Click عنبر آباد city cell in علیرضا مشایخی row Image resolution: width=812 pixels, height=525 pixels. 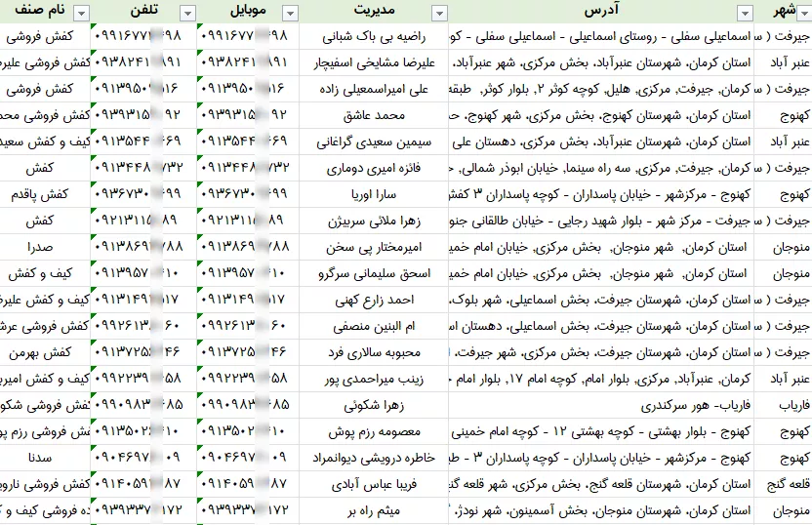tap(783, 62)
